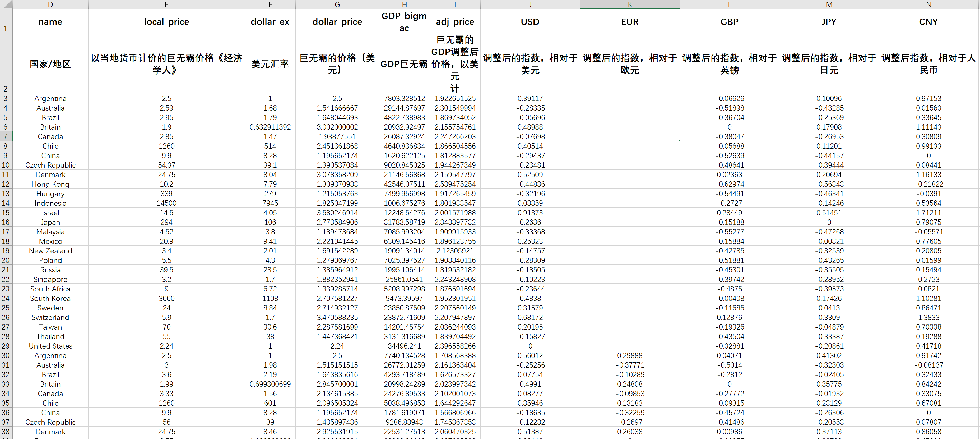This screenshot has height=439, width=980.
Task: Click the "国家/地区" description cell
Action: 50,63
